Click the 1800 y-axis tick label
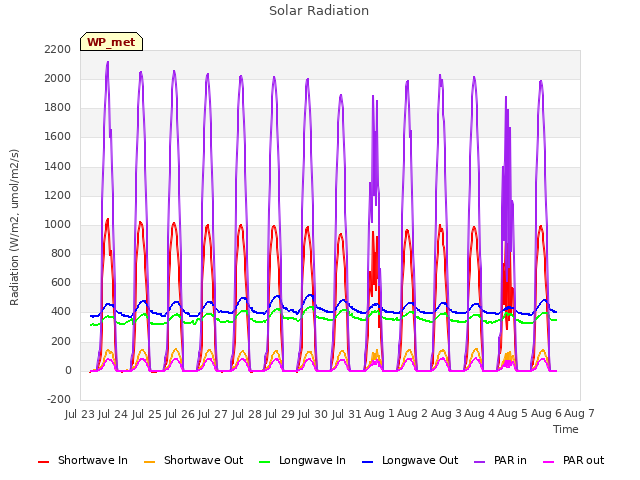 58,108
